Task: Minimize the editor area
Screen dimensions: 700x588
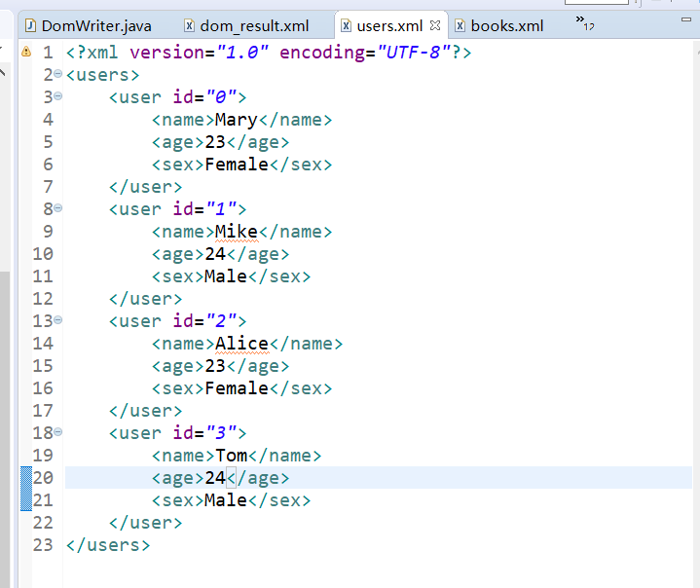Action: click(686, 19)
